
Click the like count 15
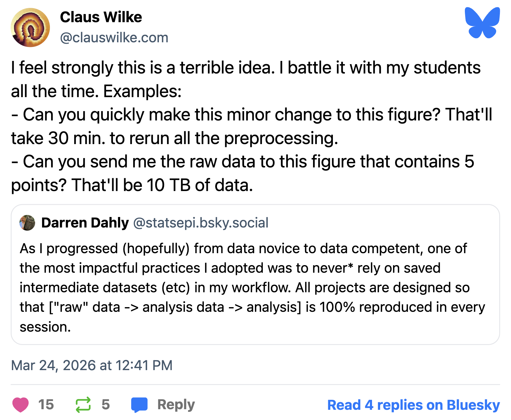pyautogui.click(x=46, y=405)
